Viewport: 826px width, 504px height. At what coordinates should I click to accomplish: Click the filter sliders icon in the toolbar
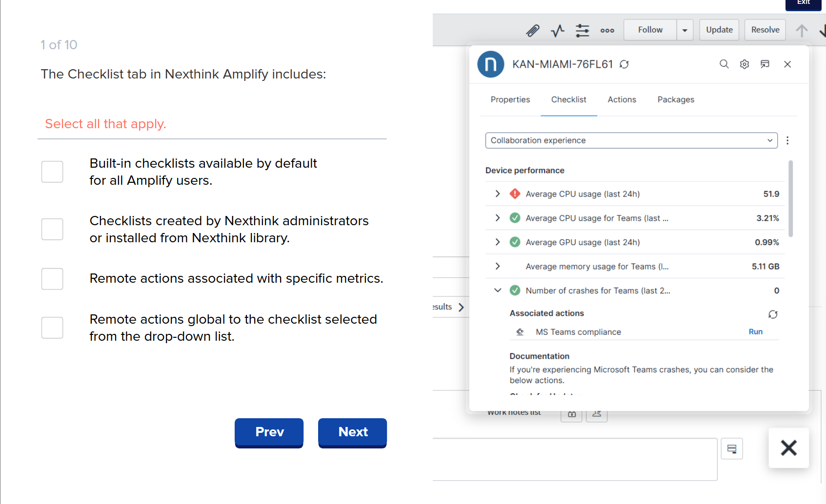[582, 30]
